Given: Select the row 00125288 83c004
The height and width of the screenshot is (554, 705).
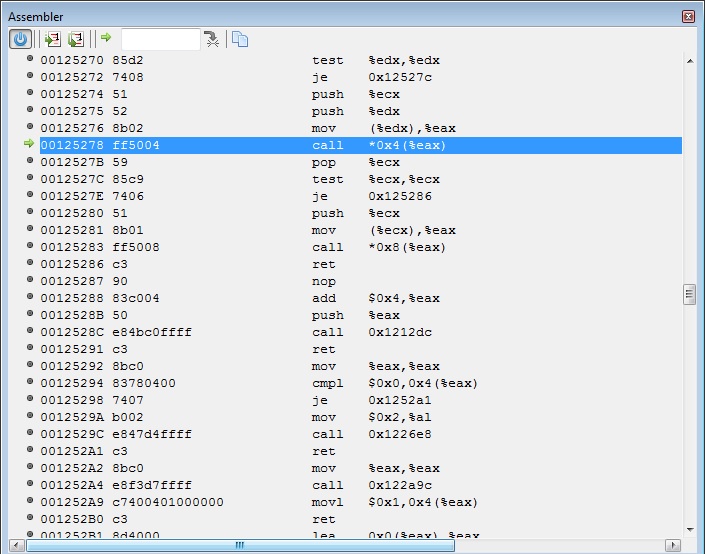Looking at the screenshot, I should pos(361,298).
